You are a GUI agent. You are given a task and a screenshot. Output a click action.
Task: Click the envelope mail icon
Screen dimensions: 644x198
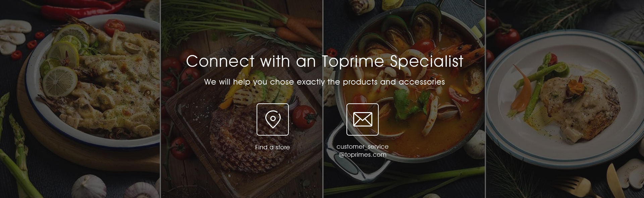coord(363,119)
